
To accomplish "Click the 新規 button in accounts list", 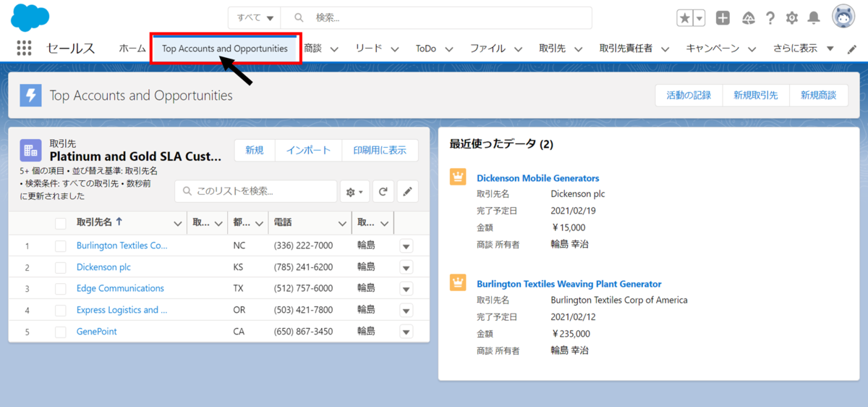I will pos(255,150).
